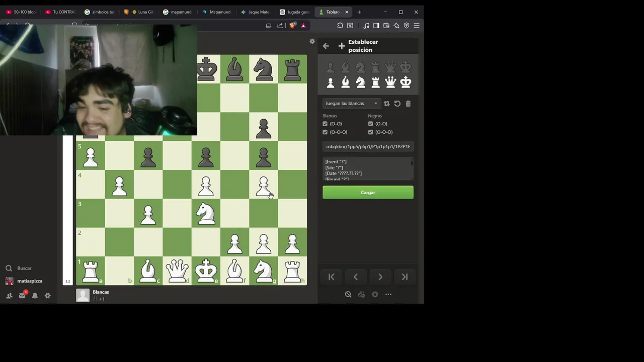Click the PGN text area scrollbar
The height and width of the screenshot is (362, 644).
click(x=412, y=169)
